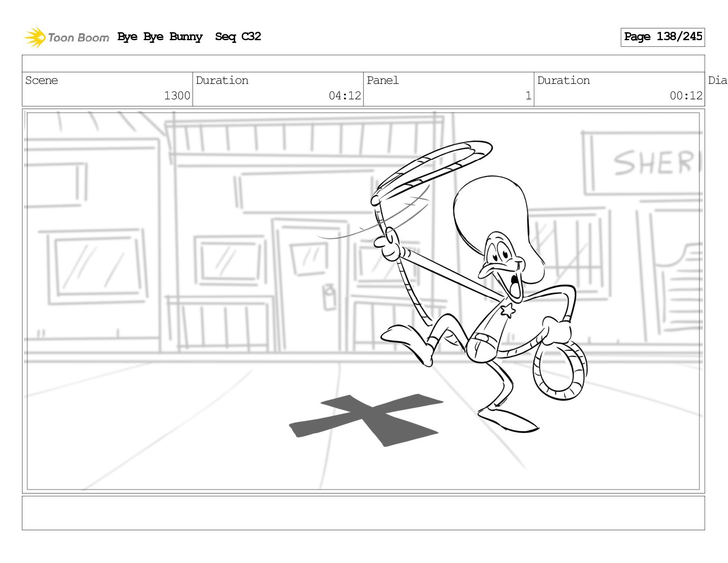The width and height of the screenshot is (728, 563).
Task: Select the scene duration value 04:12
Action: pyautogui.click(x=345, y=96)
